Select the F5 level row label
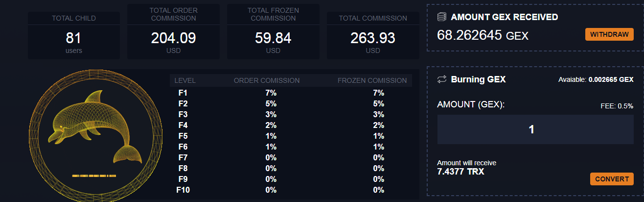Screen dimensions: 644x202 tap(183, 136)
